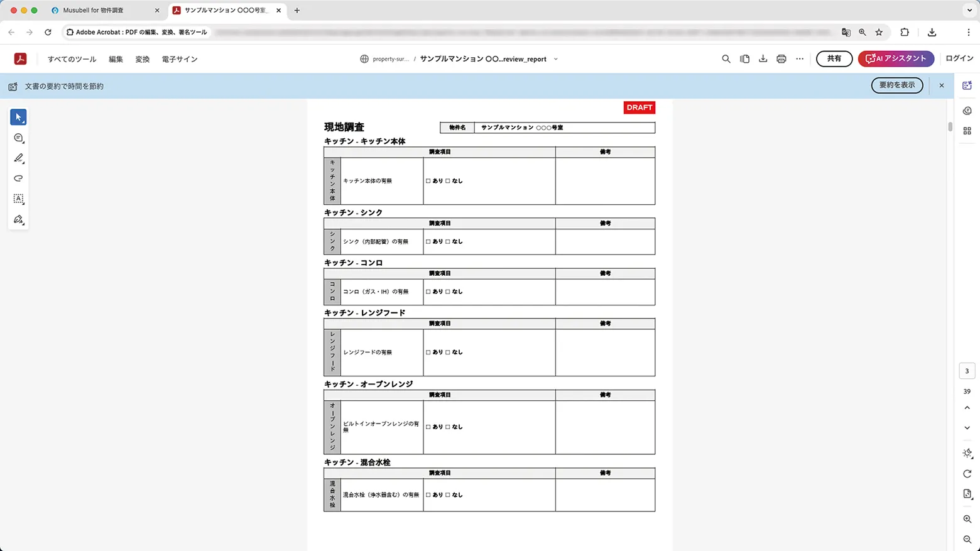This screenshot has width=980, height=551.
Task: Activate the text selection box tool
Action: coord(18,199)
